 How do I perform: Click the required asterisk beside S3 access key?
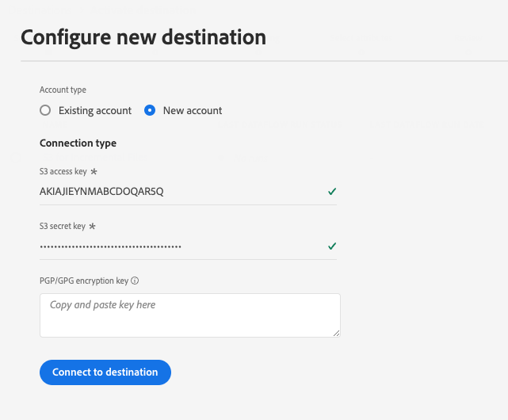click(94, 171)
